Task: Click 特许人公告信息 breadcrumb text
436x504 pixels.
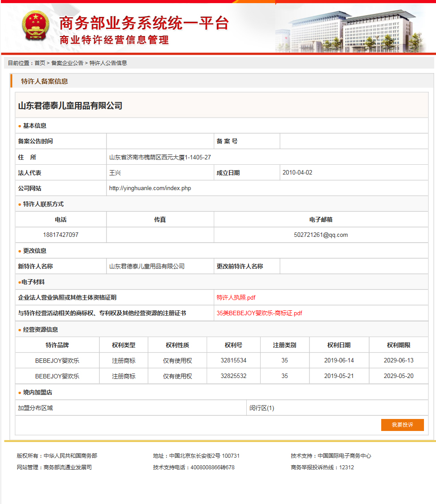Action: tap(108, 63)
